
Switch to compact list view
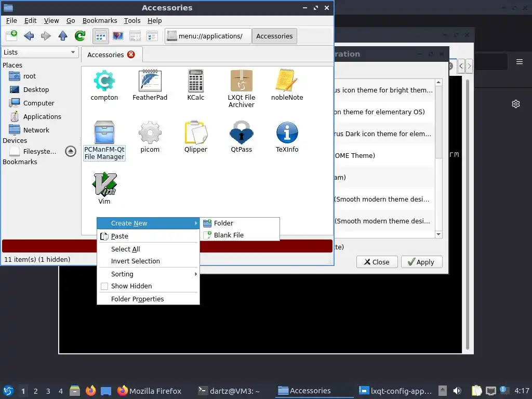click(x=135, y=36)
